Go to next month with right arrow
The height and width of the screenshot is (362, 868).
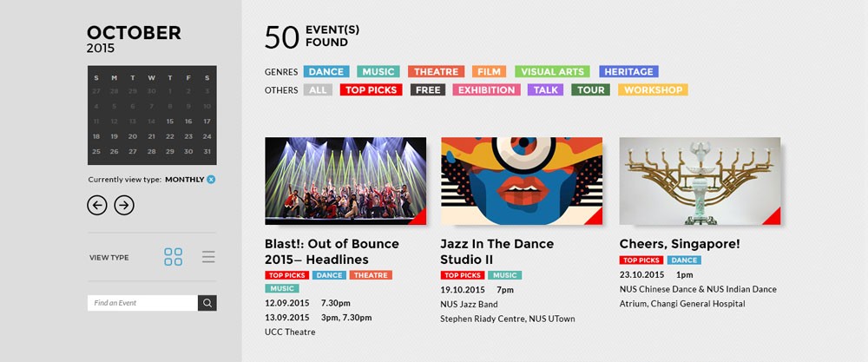tap(124, 206)
